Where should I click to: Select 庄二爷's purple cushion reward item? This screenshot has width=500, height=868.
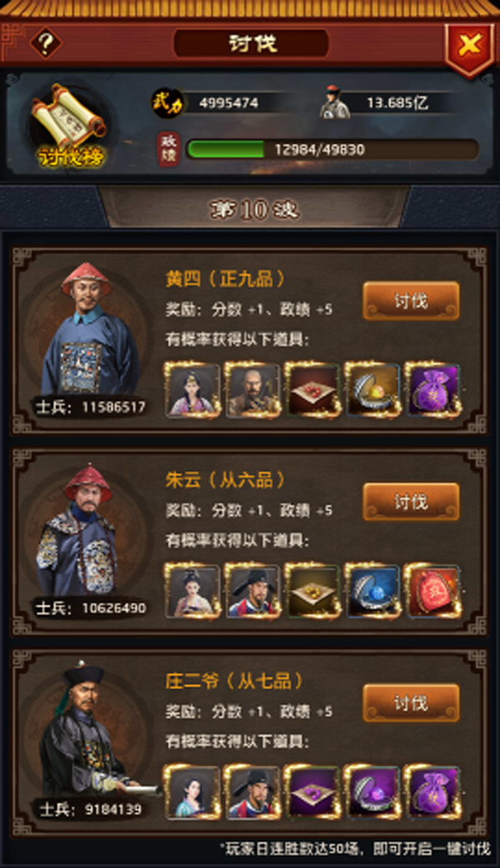(312, 792)
